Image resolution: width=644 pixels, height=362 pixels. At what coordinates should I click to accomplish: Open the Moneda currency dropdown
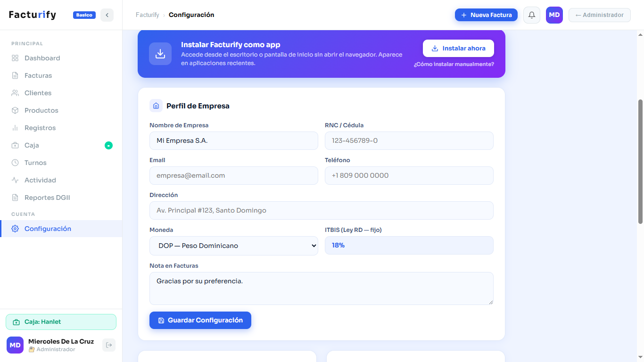(234, 246)
